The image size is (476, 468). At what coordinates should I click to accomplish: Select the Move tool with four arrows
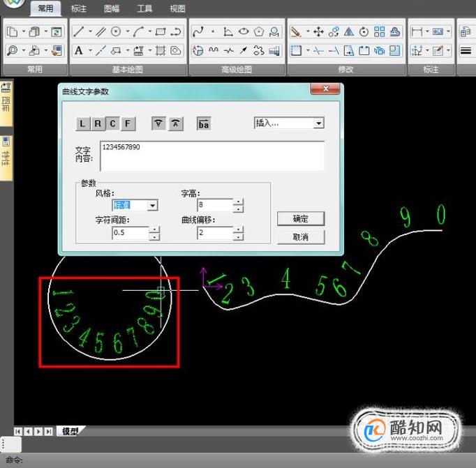(x=318, y=31)
